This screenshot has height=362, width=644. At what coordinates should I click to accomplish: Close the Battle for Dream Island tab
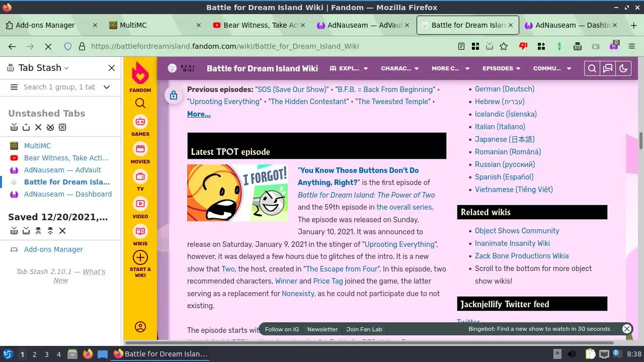point(511,25)
